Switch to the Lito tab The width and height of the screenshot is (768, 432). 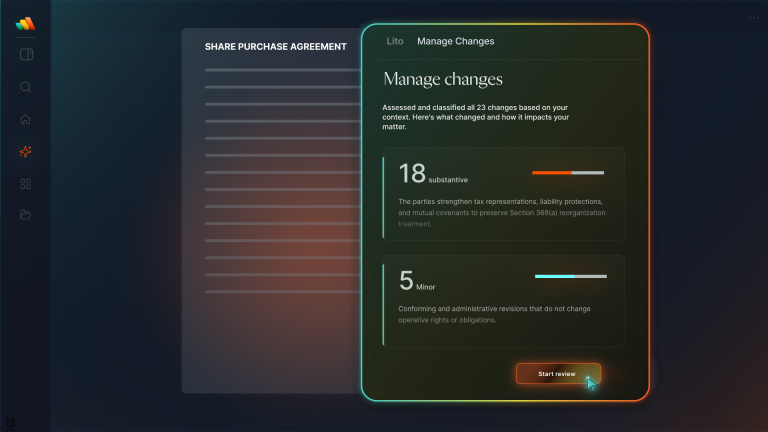395,41
